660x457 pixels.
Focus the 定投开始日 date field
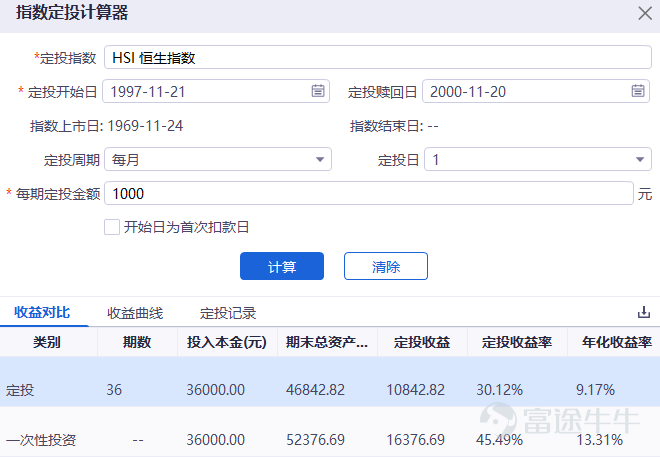216,91
